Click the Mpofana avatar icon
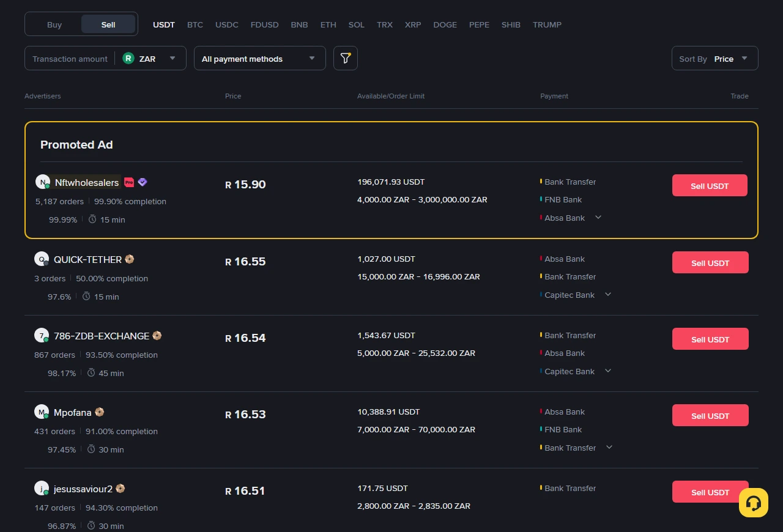Viewport: 783px width, 532px height. click(x=41, y=412)
